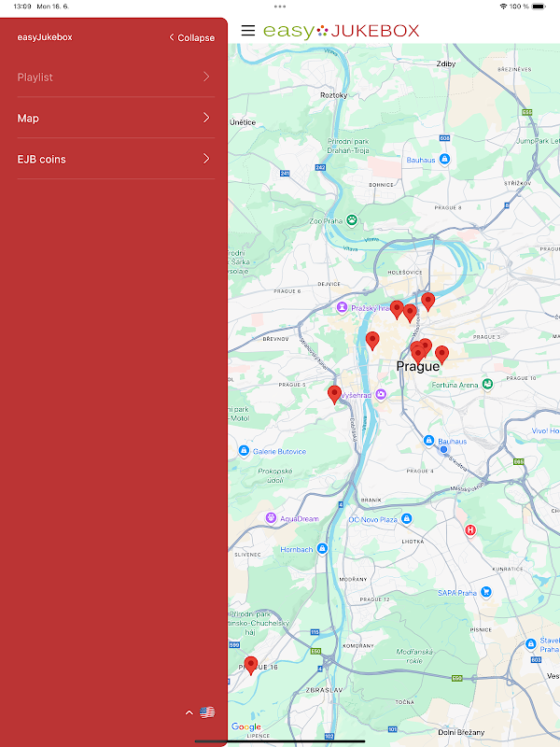
Task: Tap the Hornbach store icon
Action: pyautogui.click(x=322, y=549)
